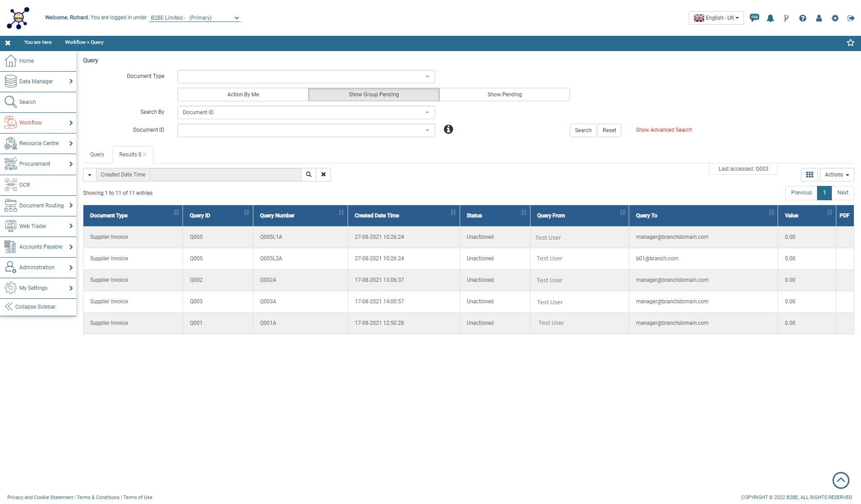Open the notifications bell
The width and height of the screenshot is (861, 504).
[770, 18]
